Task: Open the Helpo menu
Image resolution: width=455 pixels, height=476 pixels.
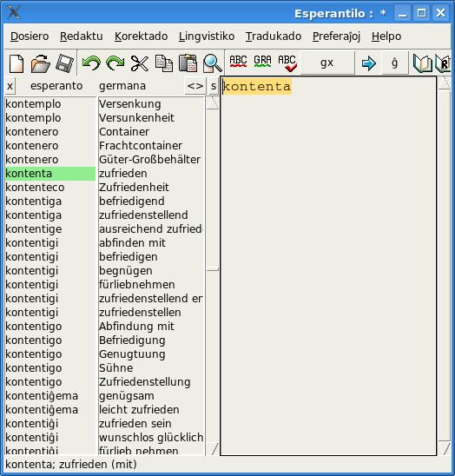Action: click(386, 36)
